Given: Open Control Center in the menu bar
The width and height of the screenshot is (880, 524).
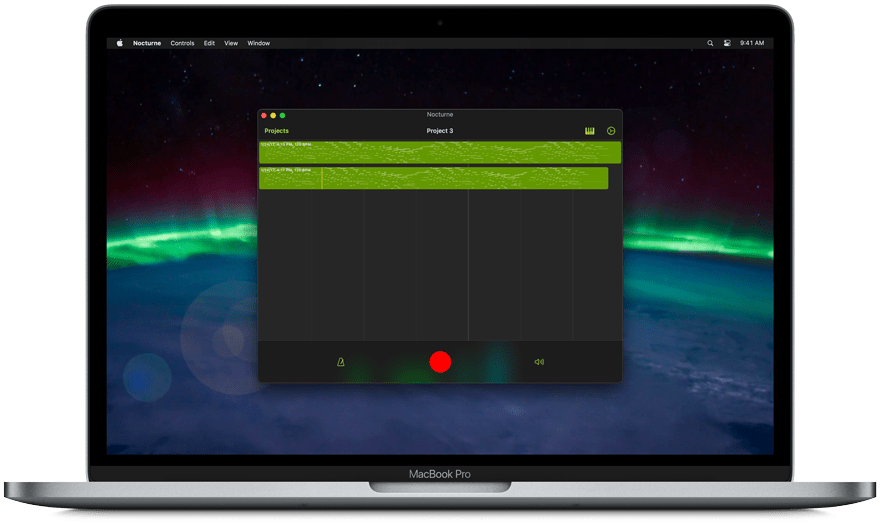Looking at the screenshot, I should point(727,43).
